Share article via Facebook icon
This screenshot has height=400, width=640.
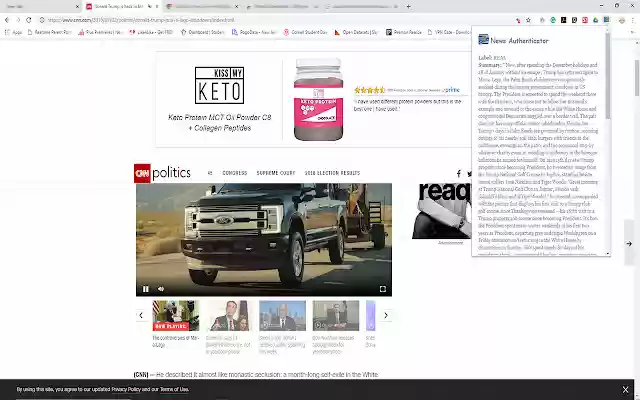click(x=459, y=173)
